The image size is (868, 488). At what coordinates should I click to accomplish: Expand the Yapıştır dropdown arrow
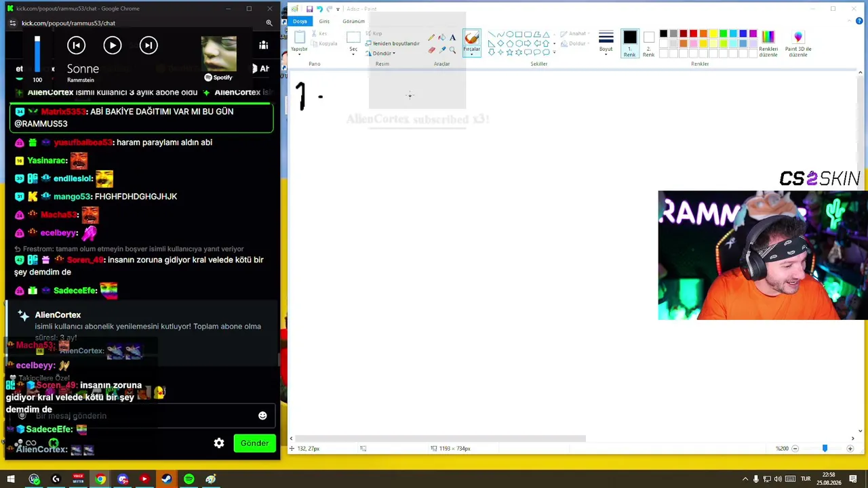coord(300,53)
